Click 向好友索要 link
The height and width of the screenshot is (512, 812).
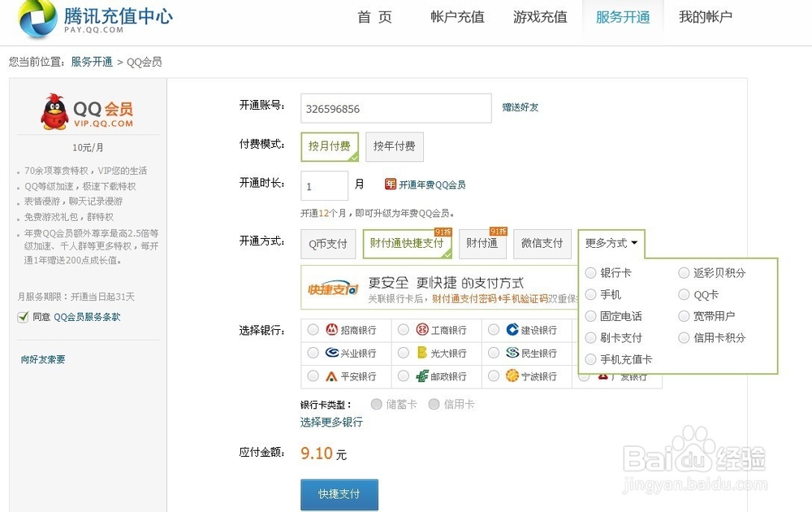(43, 359)
